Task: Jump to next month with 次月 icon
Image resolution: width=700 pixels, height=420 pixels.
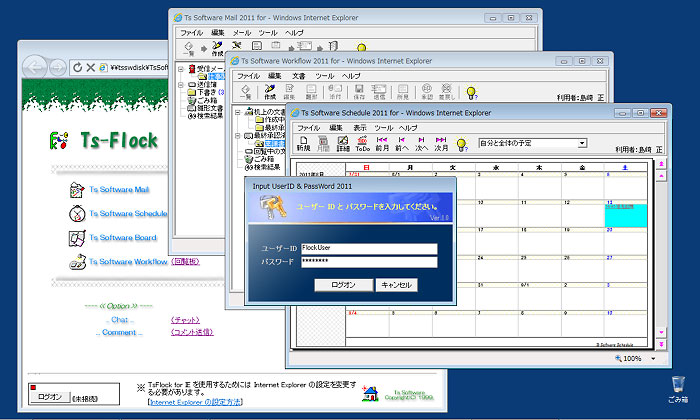Action: point(441,145)
